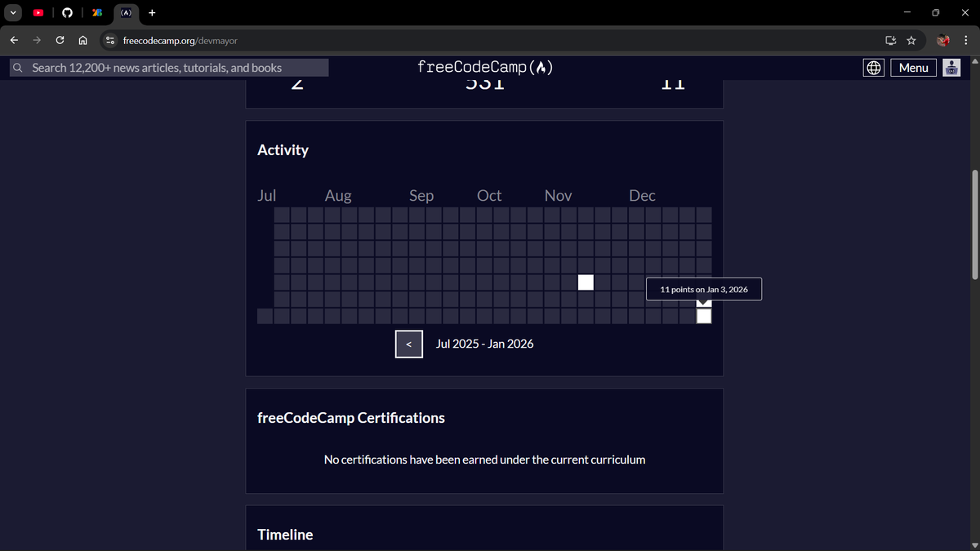Click the page scrollbar up arrow
Screen dimensions: 980x551
(973, 60)
